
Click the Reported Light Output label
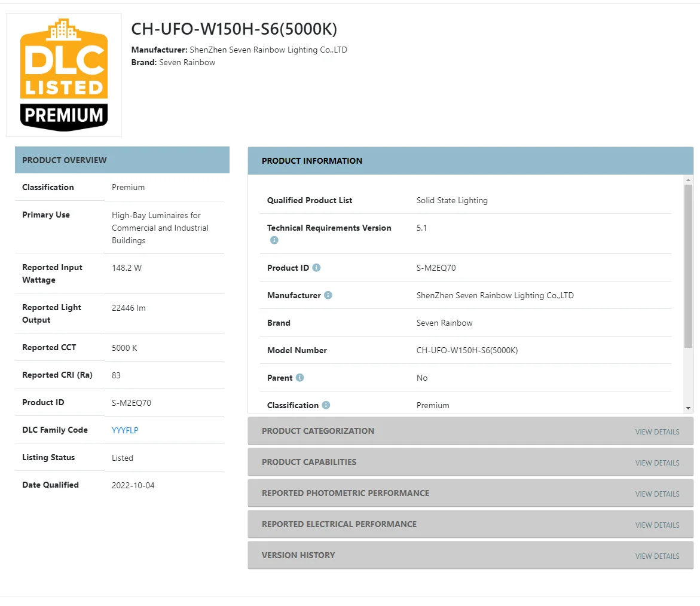click(x=52, y=314)
